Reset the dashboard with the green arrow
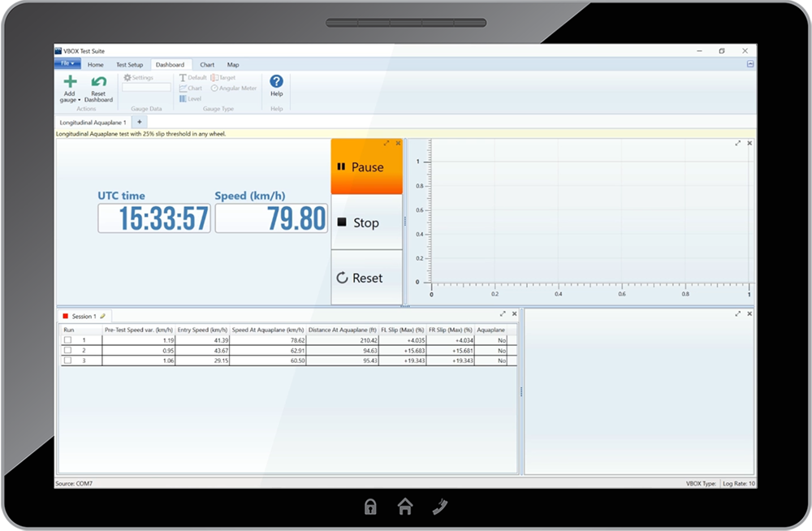812x531 pixels. [x=98, y=81]
